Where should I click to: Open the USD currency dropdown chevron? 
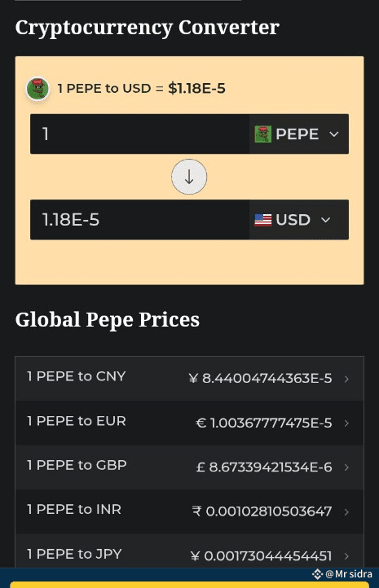point(326,220)
